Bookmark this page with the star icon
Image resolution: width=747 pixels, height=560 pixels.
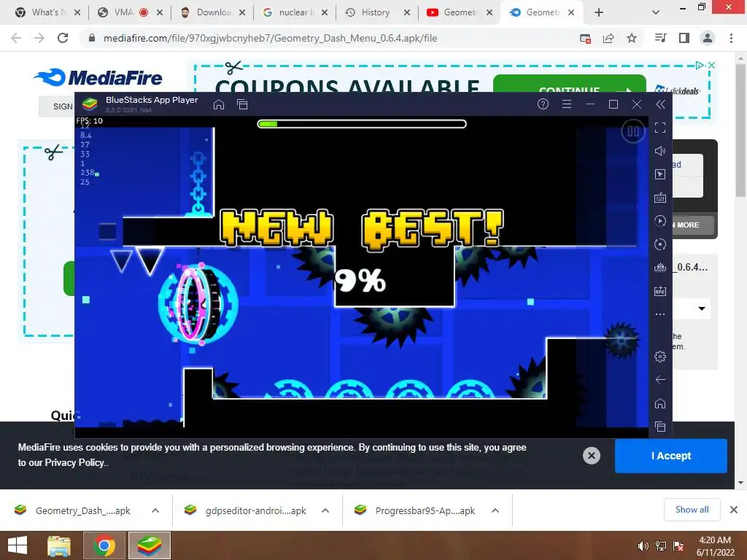click(632, 38)
